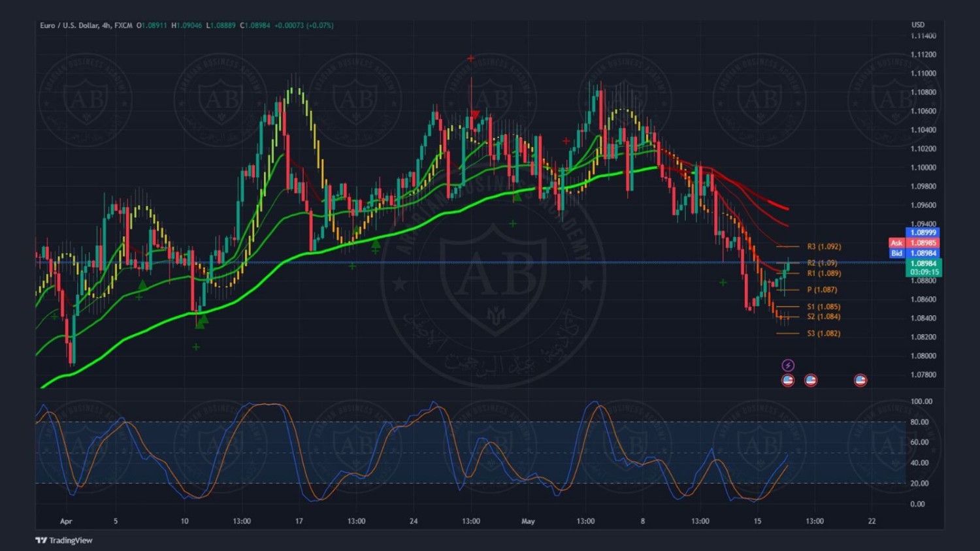Select the blue 1.08999 price tag
The image size is (980, 551).
pyautogui.click(x=923, y=232)
